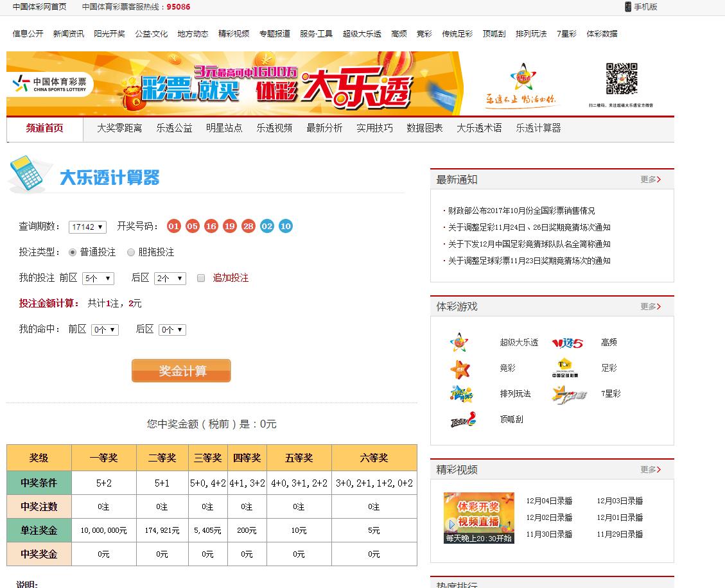This screenshot has width=725, height=588.
Task: Click the 顶呱刮 scratch card icon
Action: click(463, 420)
